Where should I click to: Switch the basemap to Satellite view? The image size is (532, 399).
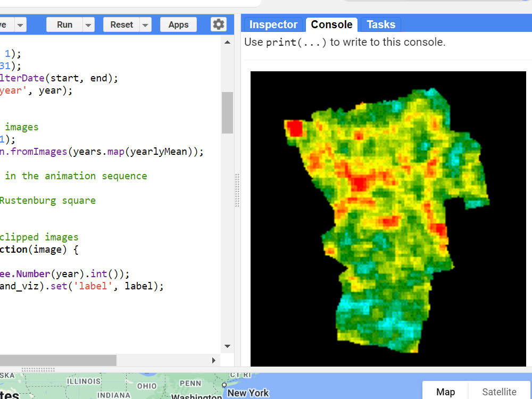[500, 392]
